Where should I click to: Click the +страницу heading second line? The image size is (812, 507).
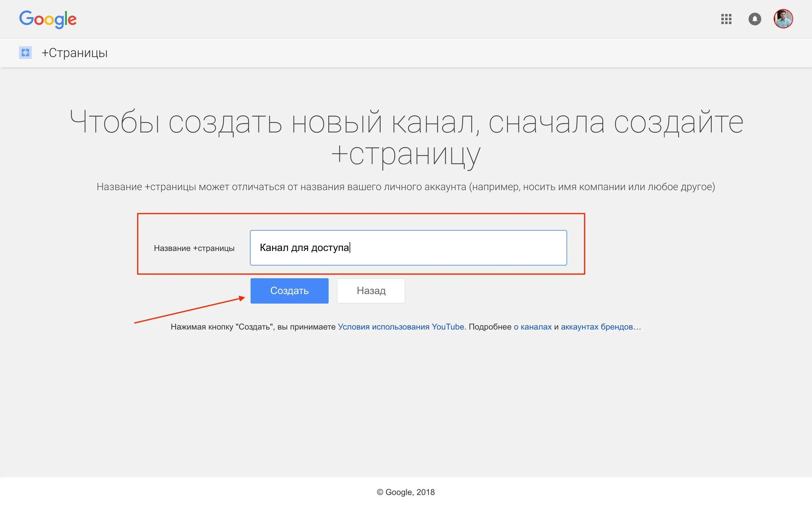coord(406,155)
